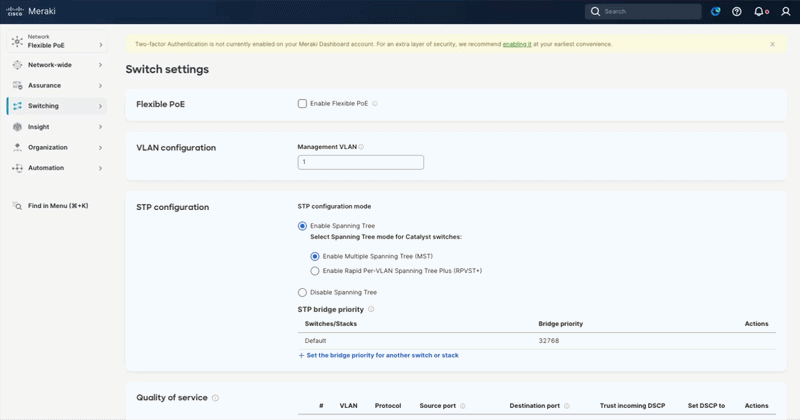Click the Switch settings heading
The image size is (800, 420).
[167, 69]
